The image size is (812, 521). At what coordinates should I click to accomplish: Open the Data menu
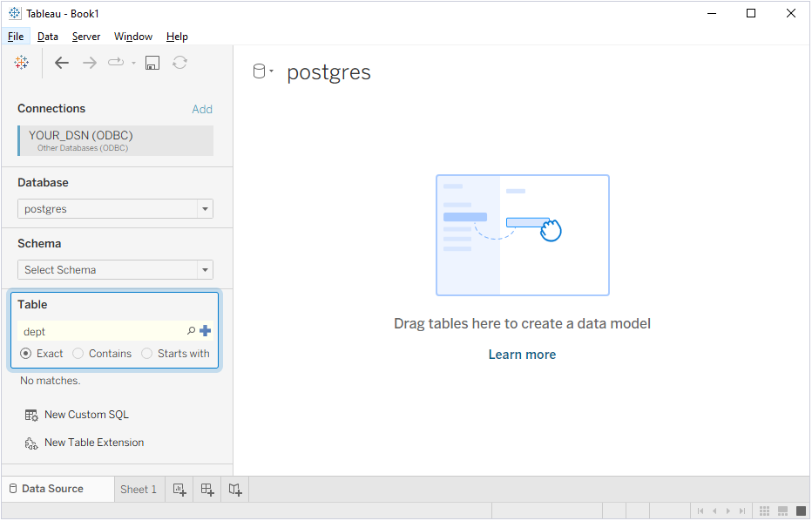click(47, 37)
